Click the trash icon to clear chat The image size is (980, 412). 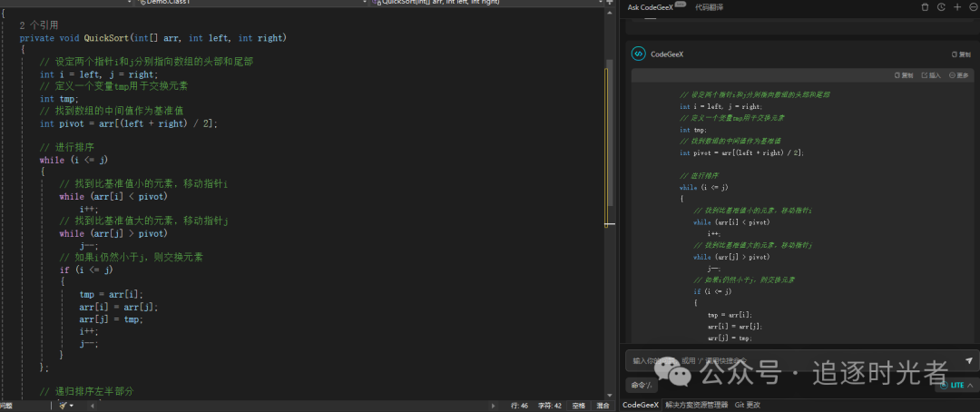[925, 6]
